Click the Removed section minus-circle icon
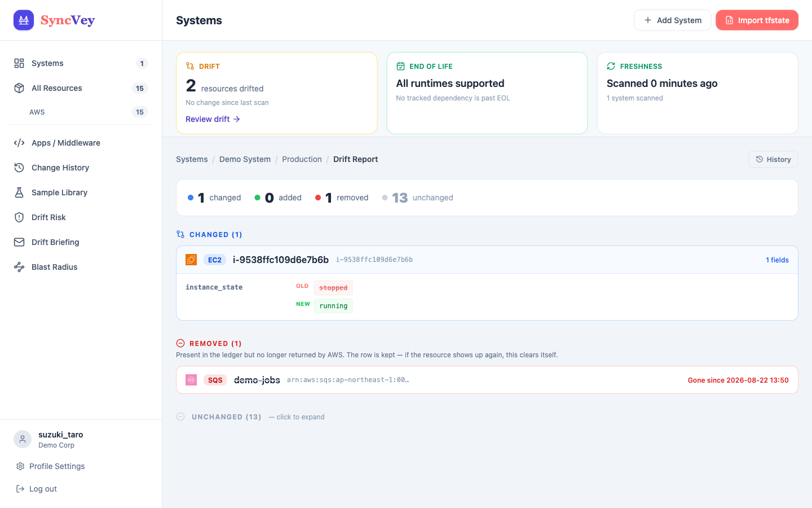 pos(180,343)
